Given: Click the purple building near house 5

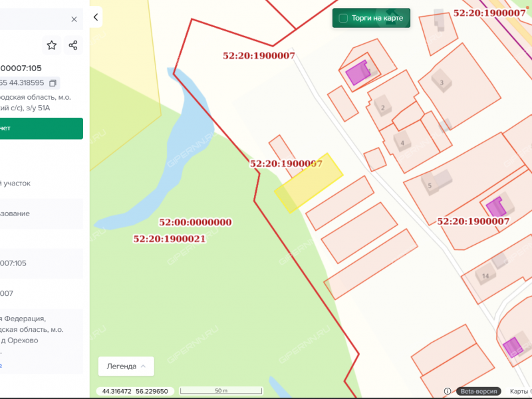Looking at the screenshot, I should point(493,207).
